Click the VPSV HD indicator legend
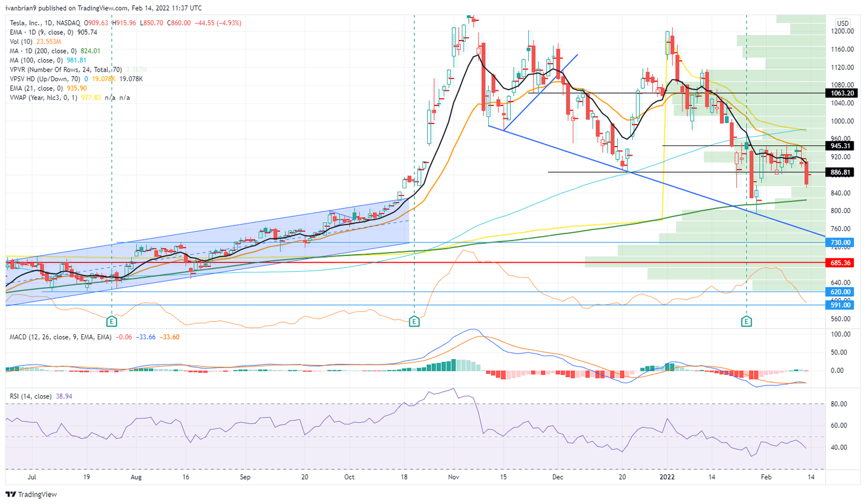The height and width of the screenshot is (504, 866). coord(76,79)
